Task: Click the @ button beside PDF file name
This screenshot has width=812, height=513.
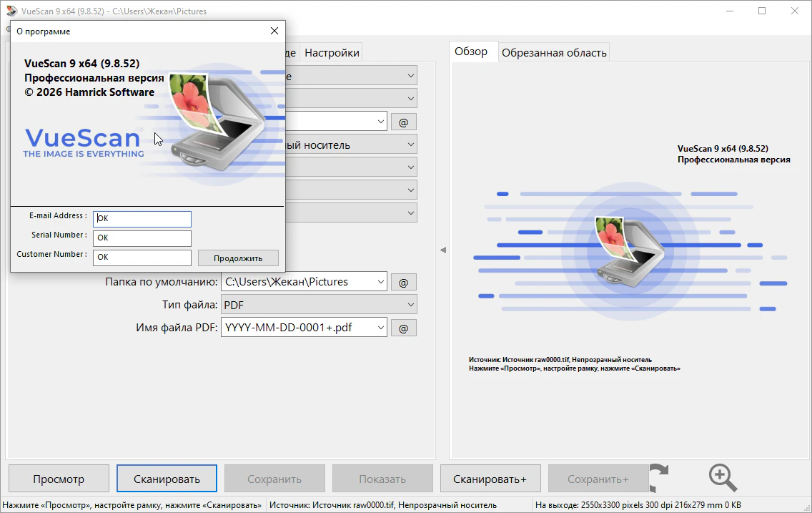Action: coord(403,328)
